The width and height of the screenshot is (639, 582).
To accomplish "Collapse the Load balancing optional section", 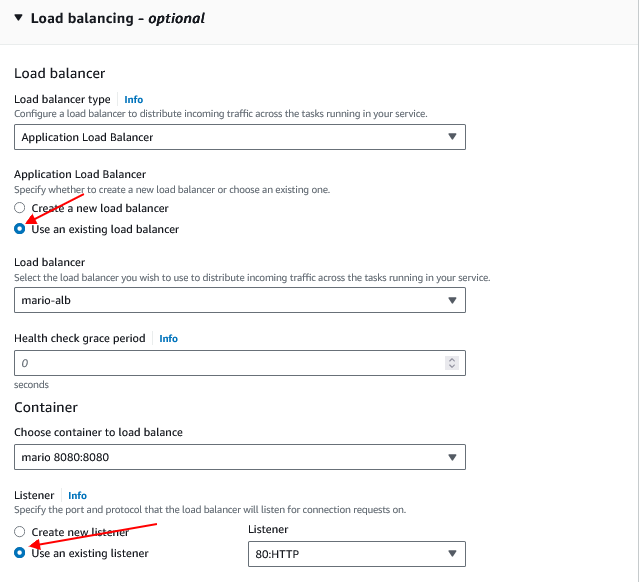I will point(18,18).
